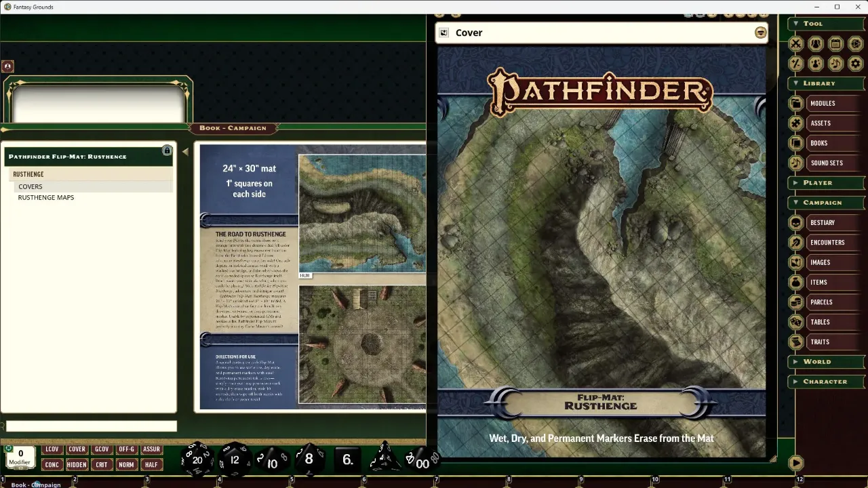Toggle the CRIT modifier button
The width and height of the screenshot is (868, 488).
tap(102, 465)
